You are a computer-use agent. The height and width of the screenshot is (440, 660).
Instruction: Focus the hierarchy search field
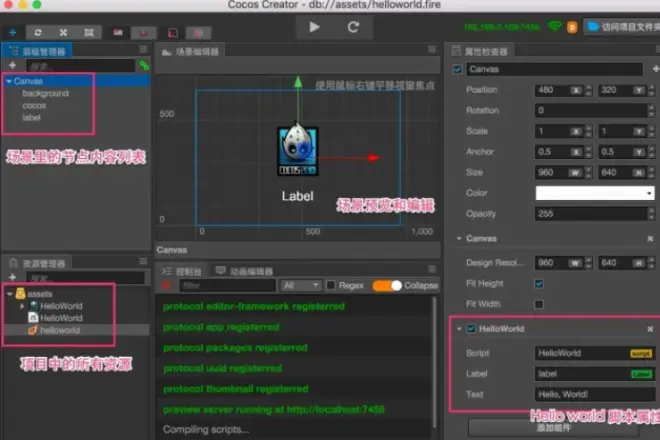click(80, 66)
